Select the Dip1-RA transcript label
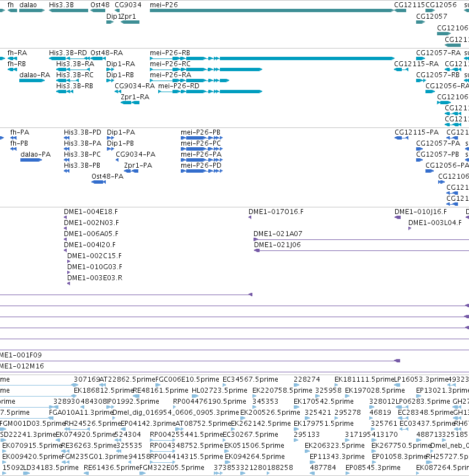469x476 pixels. click(121, 64)
